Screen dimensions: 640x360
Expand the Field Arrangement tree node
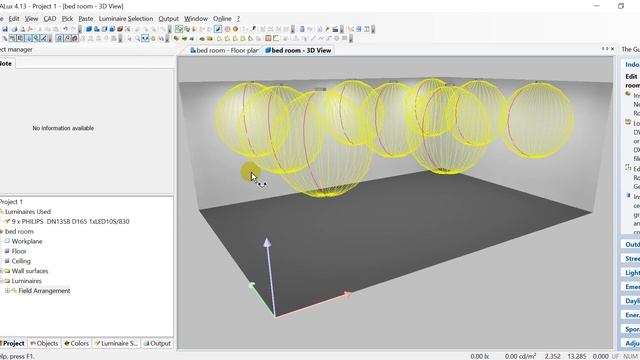pos(7,291)
